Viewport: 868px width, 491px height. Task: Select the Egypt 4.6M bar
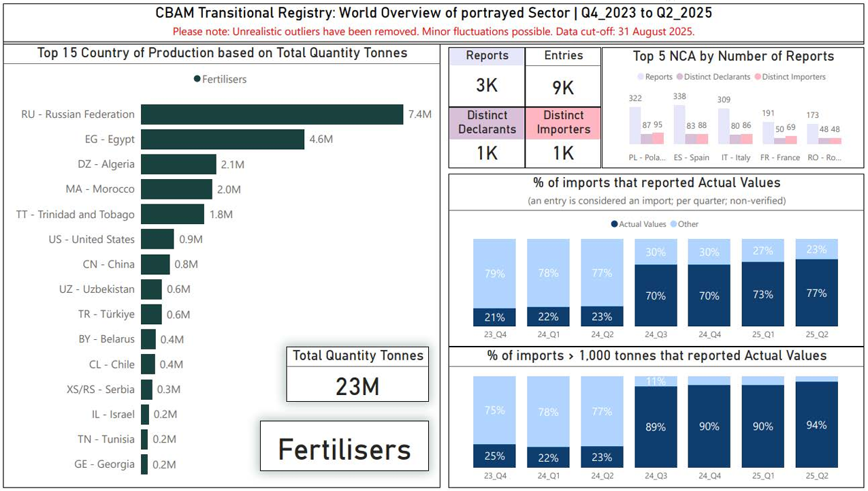pyautogui.click(x=222, y=140)
